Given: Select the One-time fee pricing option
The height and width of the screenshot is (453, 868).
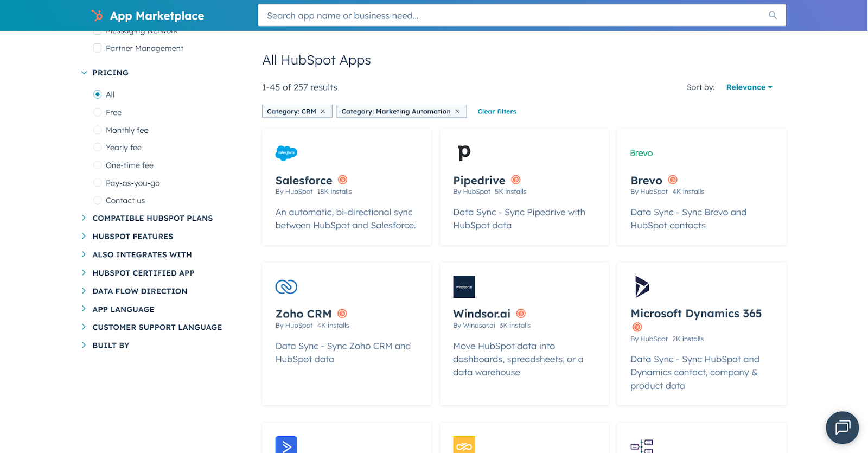Looking at the screenshot, I should point(98,165).
